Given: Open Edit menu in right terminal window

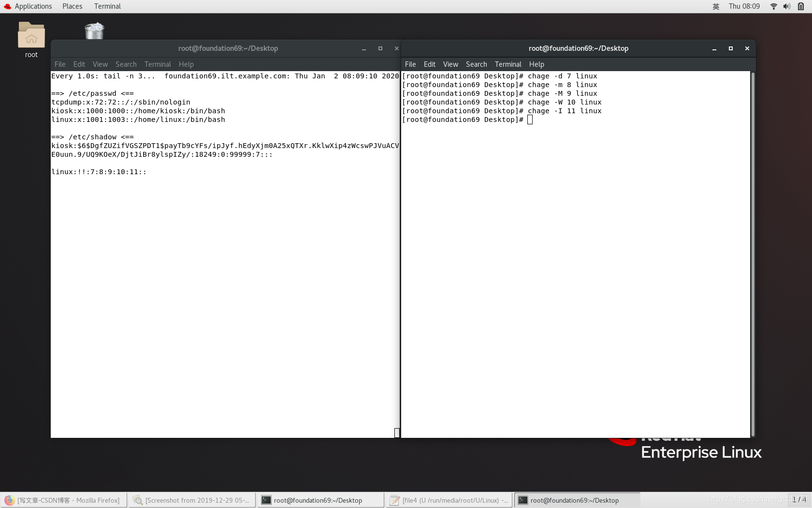Looking at the screenshot, I should tap(430, 64).
